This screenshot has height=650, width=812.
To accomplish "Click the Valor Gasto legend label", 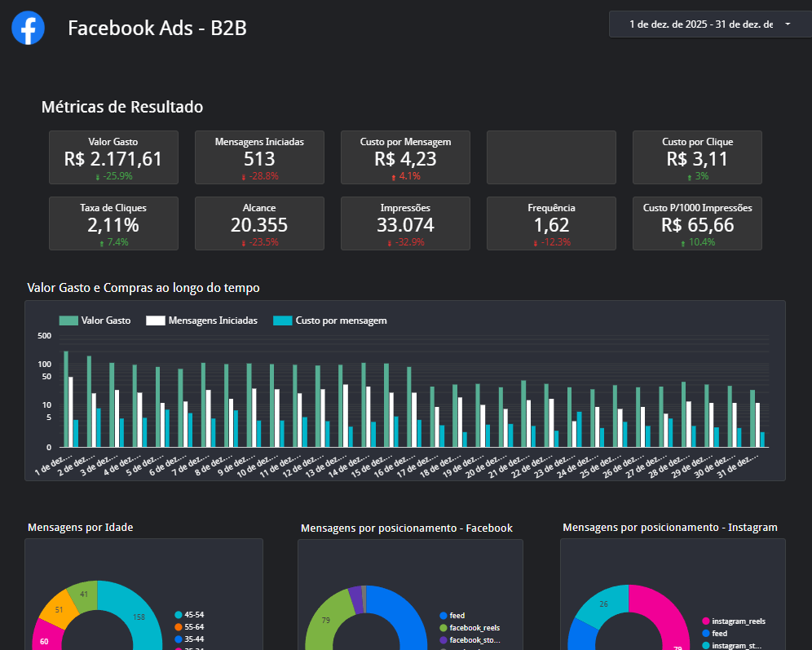I will tap(106, 321).
